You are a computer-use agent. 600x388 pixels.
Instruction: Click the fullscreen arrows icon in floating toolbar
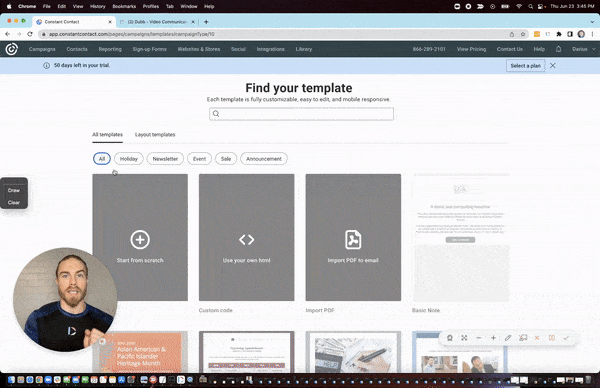(464, 338)
